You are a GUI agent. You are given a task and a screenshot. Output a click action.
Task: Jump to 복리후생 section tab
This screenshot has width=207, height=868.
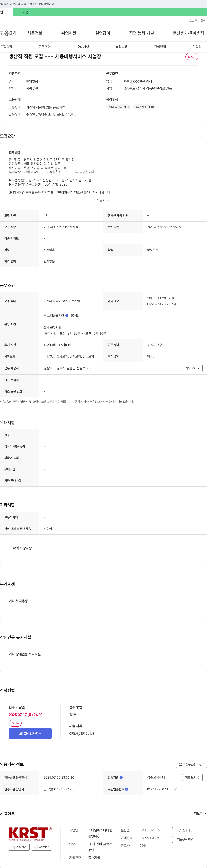click(x=121, y=47)
